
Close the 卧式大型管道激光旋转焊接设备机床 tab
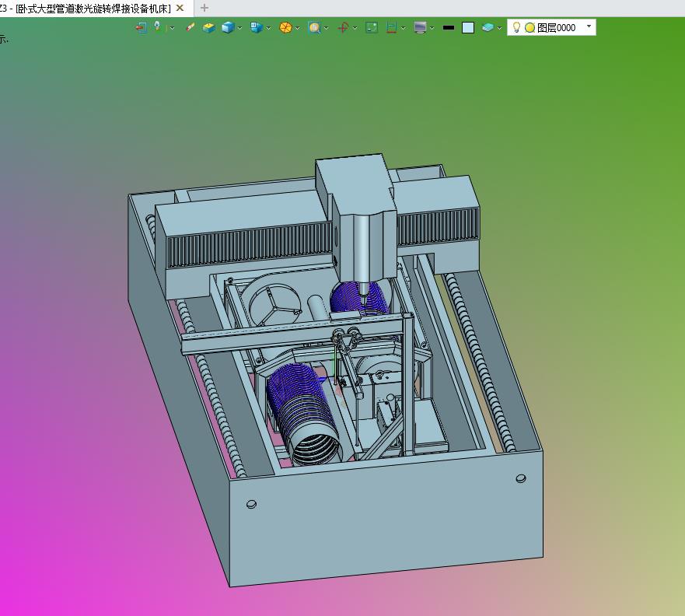[x=180, y=8]
